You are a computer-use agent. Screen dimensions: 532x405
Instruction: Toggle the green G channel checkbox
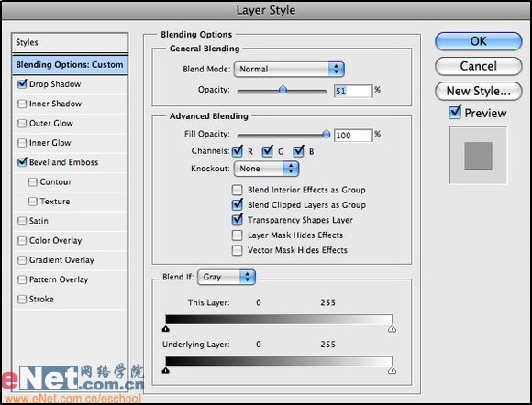click(267, 151)
